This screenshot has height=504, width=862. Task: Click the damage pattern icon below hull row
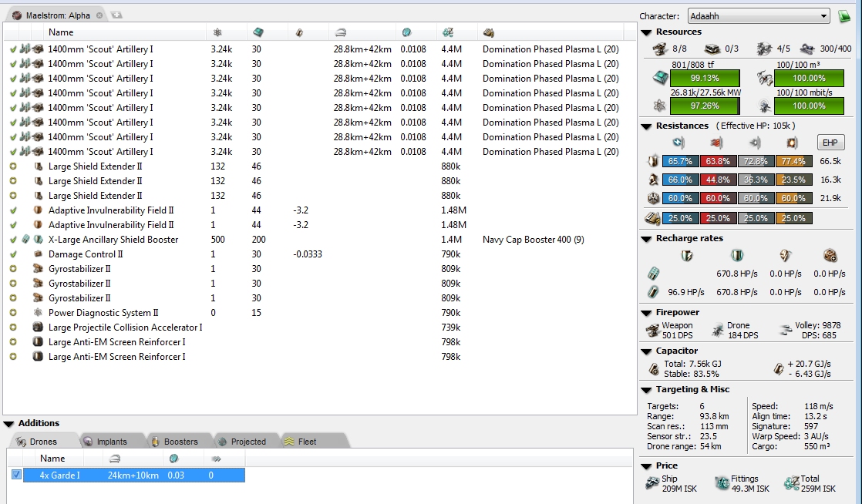[652, 218]
